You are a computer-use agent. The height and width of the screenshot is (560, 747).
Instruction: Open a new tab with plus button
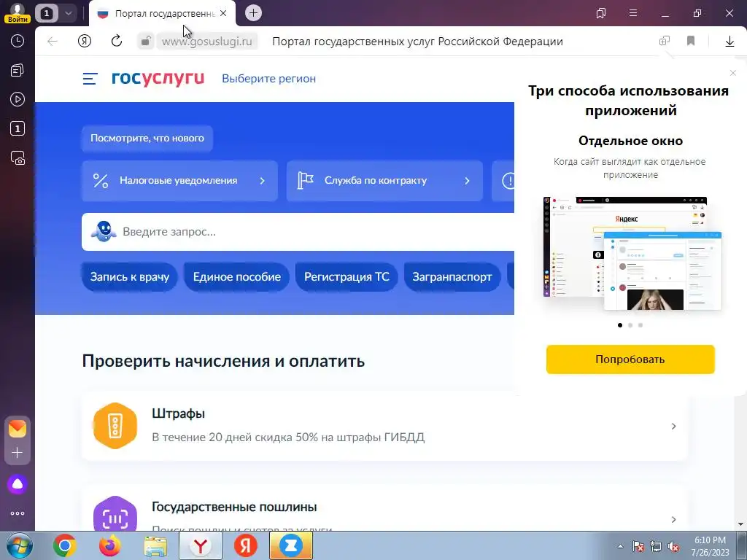(x=253, y=13)
